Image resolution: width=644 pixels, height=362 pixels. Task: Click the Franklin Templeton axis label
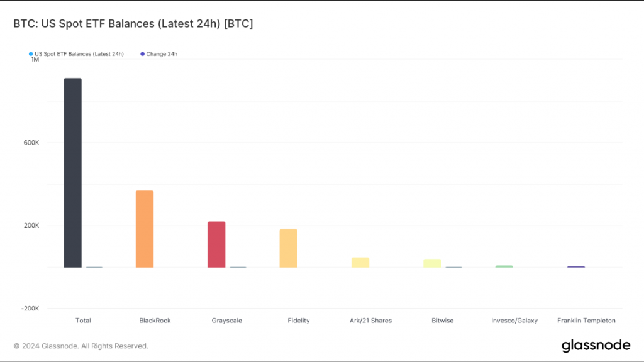(586, 321)
